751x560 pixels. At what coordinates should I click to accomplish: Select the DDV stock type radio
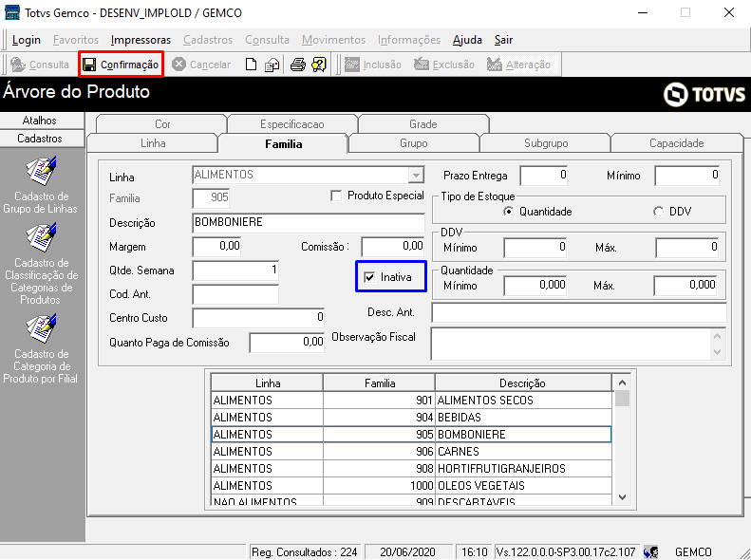[659, 212]
